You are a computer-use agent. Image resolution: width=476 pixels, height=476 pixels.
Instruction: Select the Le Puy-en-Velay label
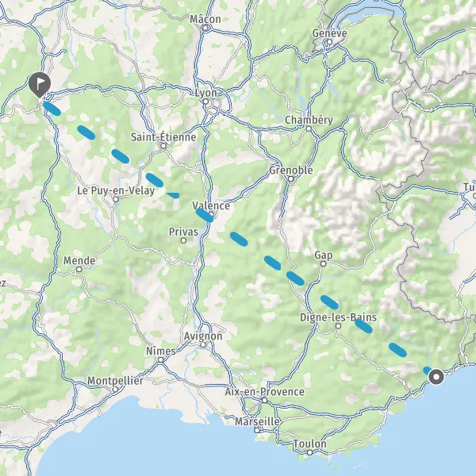pos(116,190)
